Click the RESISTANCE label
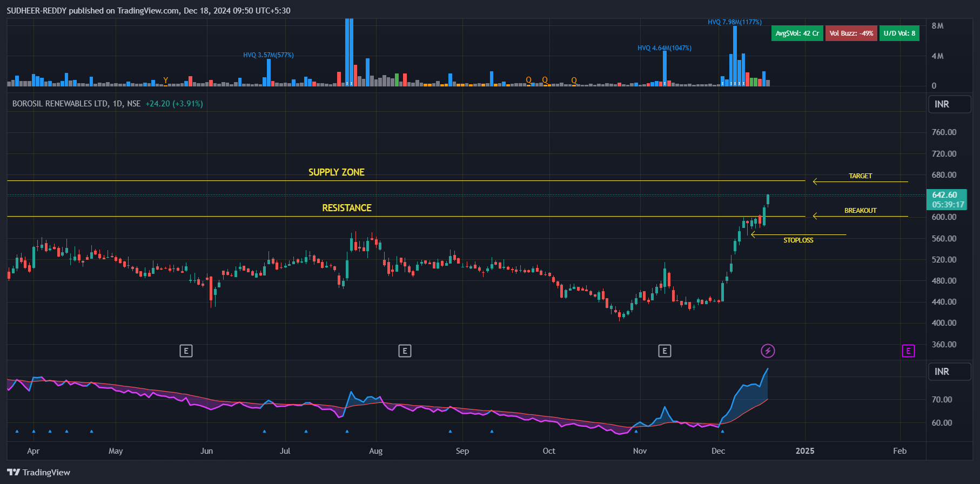The width and height of the screenshot is (980, 484). coord(347,208)
